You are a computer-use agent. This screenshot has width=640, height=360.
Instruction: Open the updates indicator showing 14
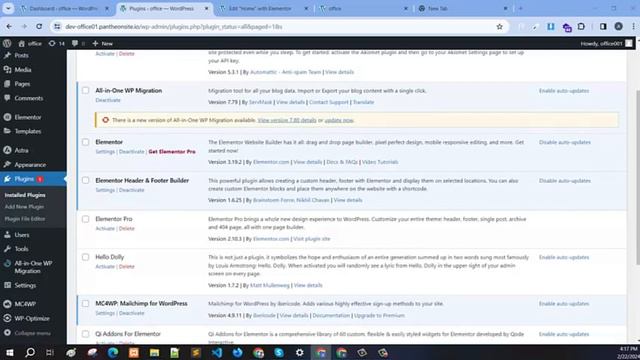tap(56, 43)
